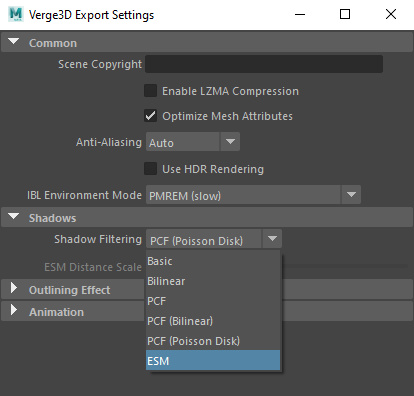Click the Maya app icon in title bar
Screen dimensions: 414x396
click(16, 14)
